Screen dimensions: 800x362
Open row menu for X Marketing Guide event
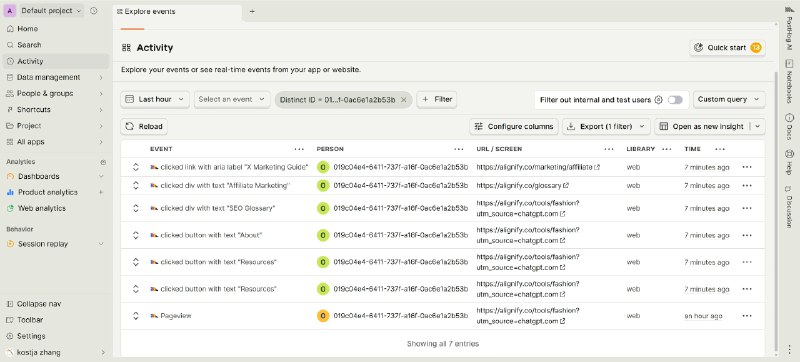click(747, 167)
